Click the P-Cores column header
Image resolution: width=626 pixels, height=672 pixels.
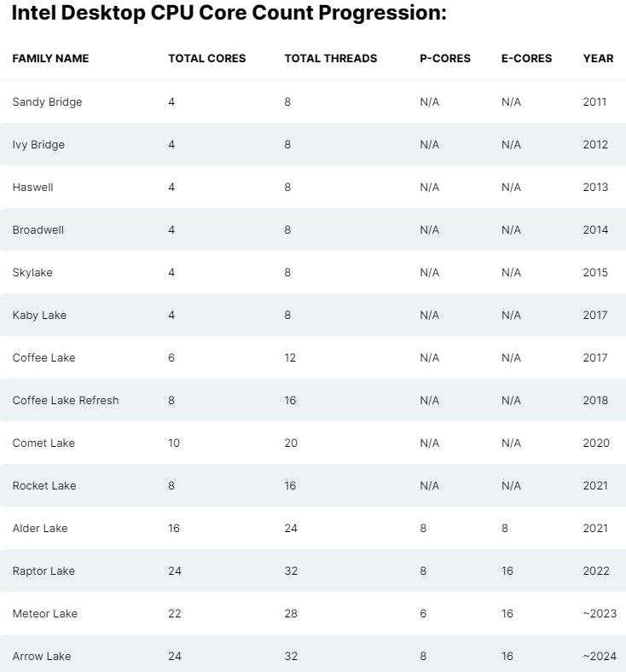(444, 59)
